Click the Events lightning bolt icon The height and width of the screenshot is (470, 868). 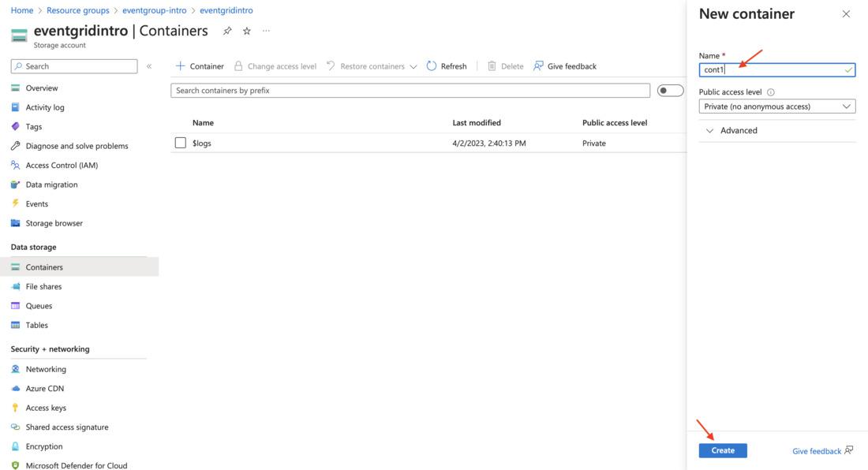click(x=16, y=203)
